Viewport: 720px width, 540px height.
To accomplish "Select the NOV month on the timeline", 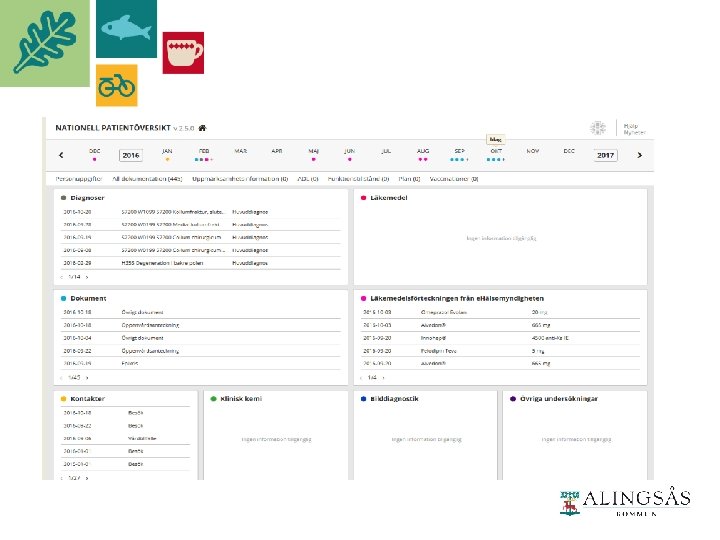I will pyautogui.click(x=533, y=151).
